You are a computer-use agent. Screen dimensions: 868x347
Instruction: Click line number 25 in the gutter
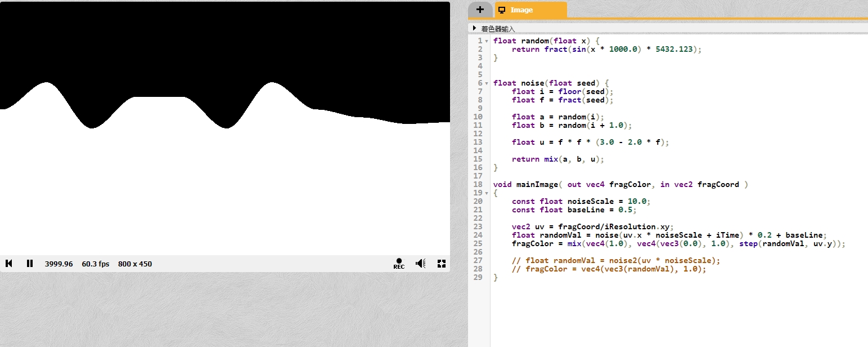(x=478, y=244)
